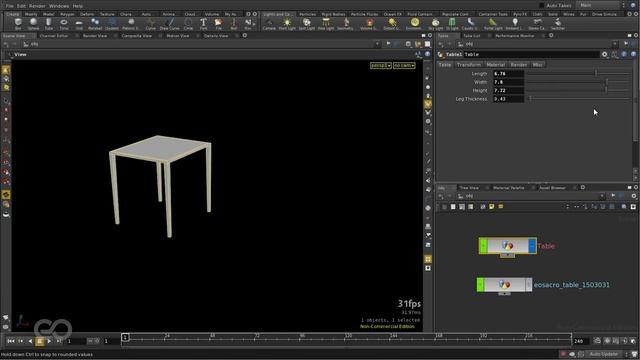Click the end frame field 240
The image size is (640, 360).
pos(580,341)
